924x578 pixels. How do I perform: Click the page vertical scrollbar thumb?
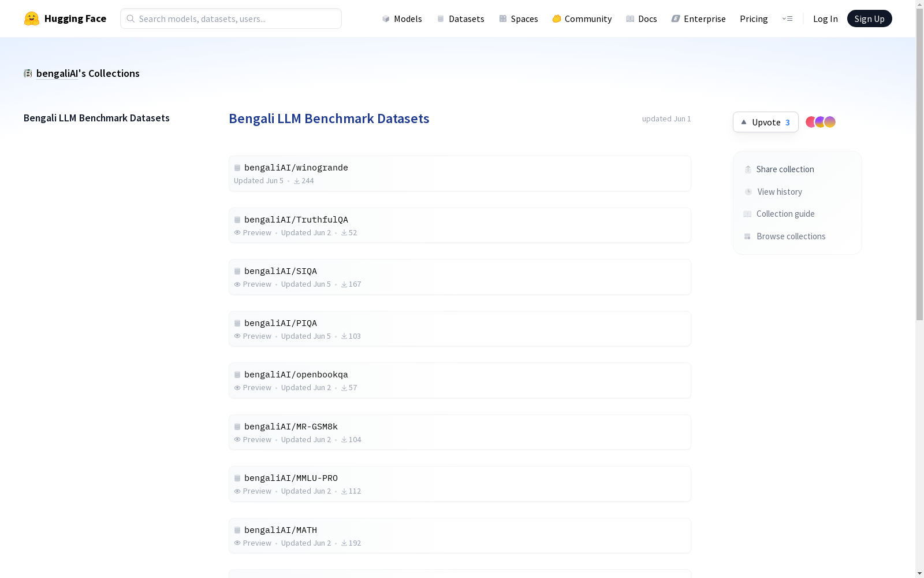pos(919,164)
